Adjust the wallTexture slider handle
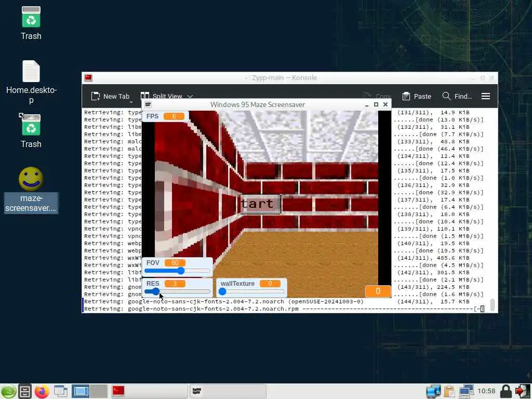Viewport: 532px width, 399px height. pos(222,291)
